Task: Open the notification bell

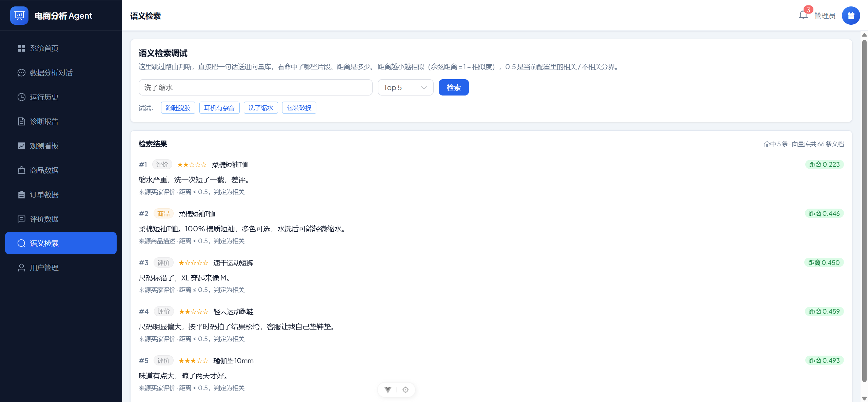Action: click(x=803, y=15)
